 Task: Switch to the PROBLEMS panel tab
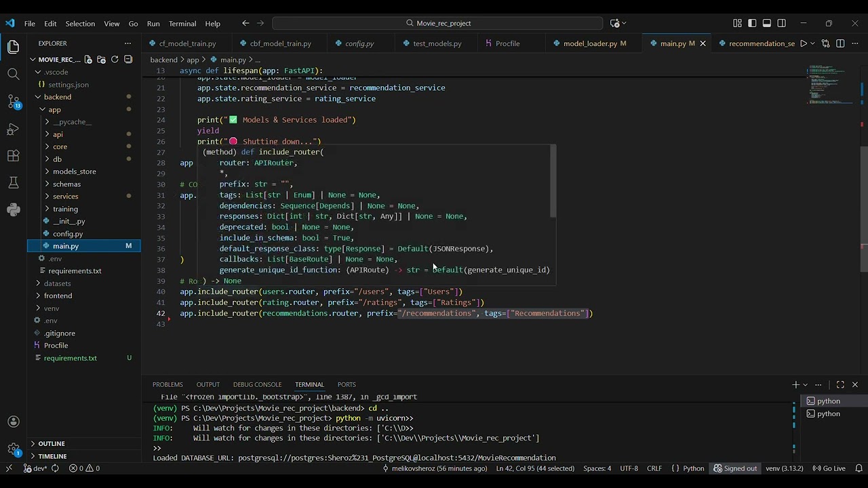point(167,384)
